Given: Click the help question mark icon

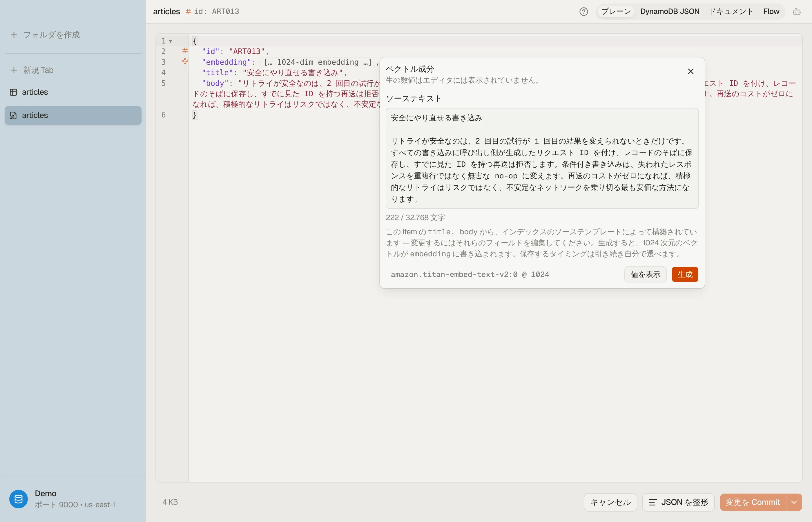Looking at the screenshot, I should (583, 12).
